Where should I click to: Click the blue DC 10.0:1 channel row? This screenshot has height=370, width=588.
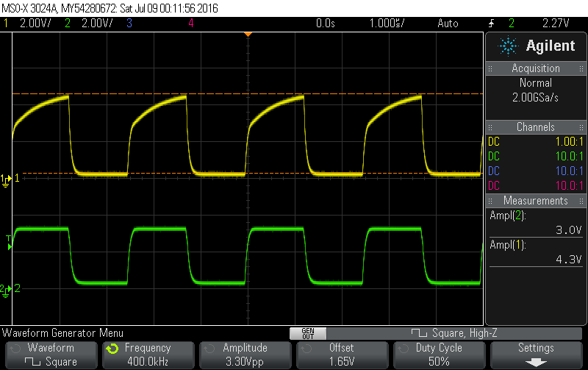coord(536,171)
